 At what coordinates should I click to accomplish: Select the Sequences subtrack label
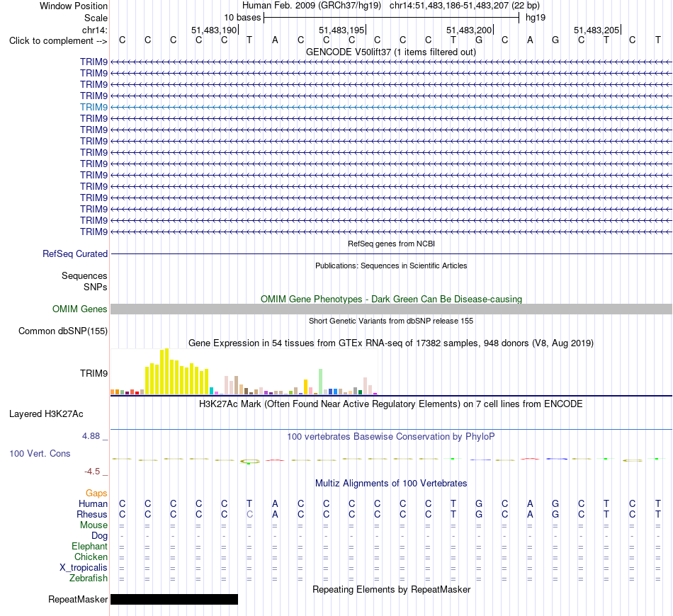click(84, 276)
